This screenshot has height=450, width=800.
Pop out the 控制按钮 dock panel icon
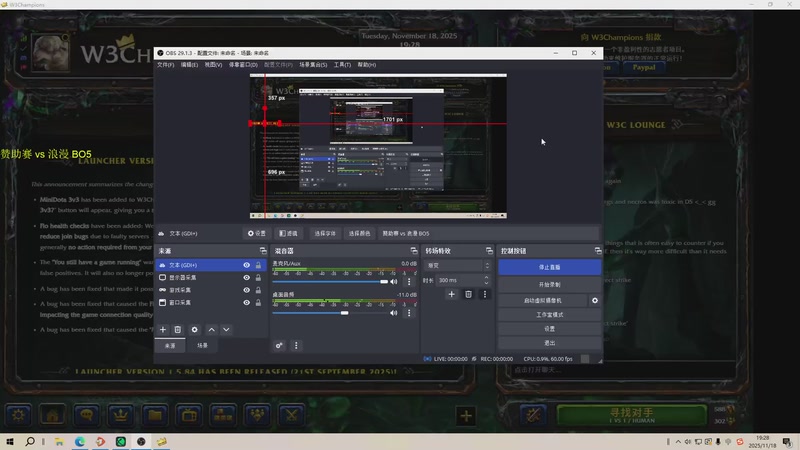click(598, 251)
